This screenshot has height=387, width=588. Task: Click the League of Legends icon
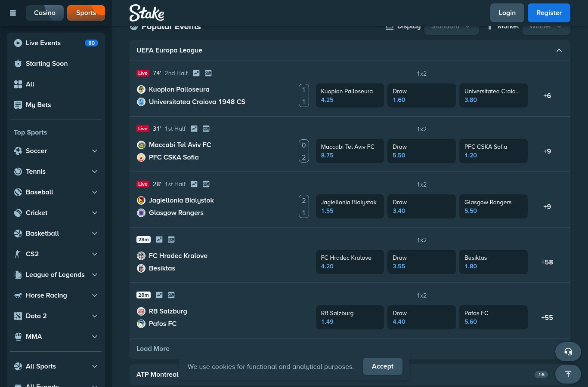pyautogui.click(x=18, y=275)
